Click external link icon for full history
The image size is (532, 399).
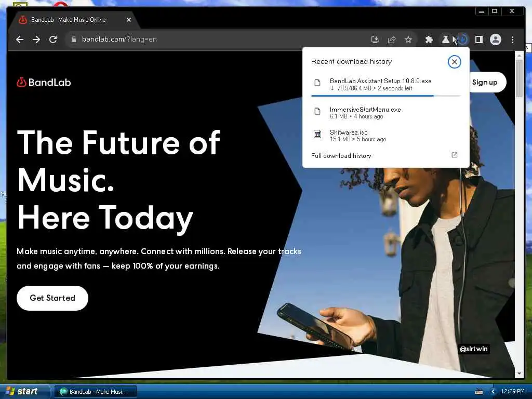pyautogui.click(x=454, y=155)
